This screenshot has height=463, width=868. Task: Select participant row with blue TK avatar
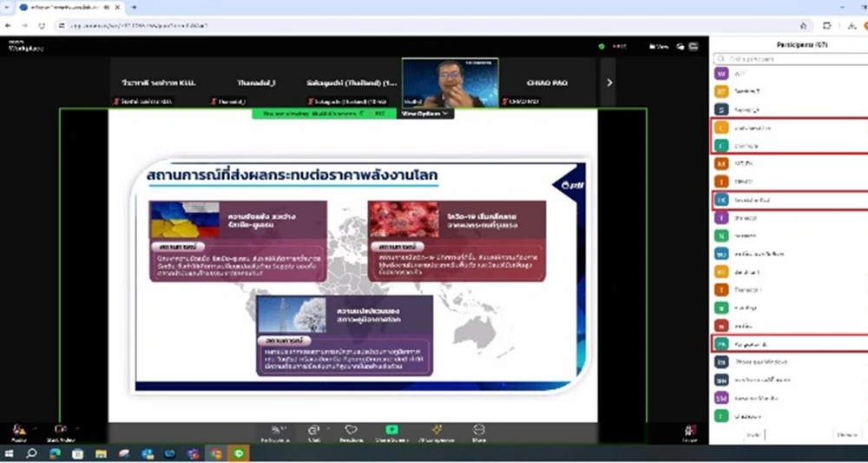coord(789,200)
